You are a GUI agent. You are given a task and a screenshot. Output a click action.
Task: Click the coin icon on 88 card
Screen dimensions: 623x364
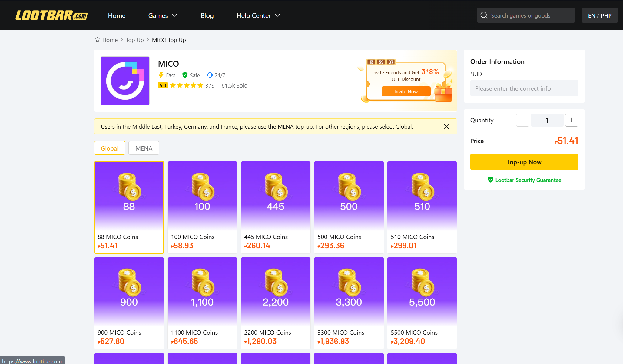pos(130,187)
